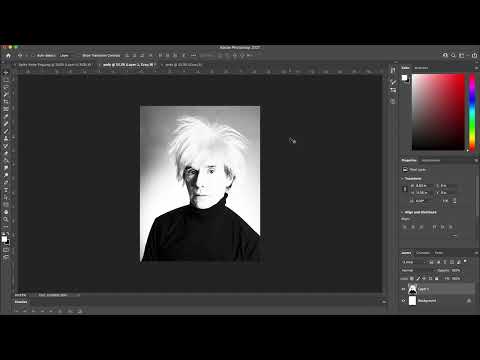
Task: Click the lock icon on Background layer
Action: pyautogui.click(x=469, y=300)
